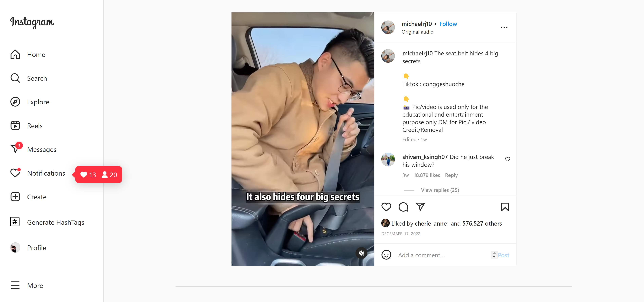Expand View replies (25)

point(440,190)
